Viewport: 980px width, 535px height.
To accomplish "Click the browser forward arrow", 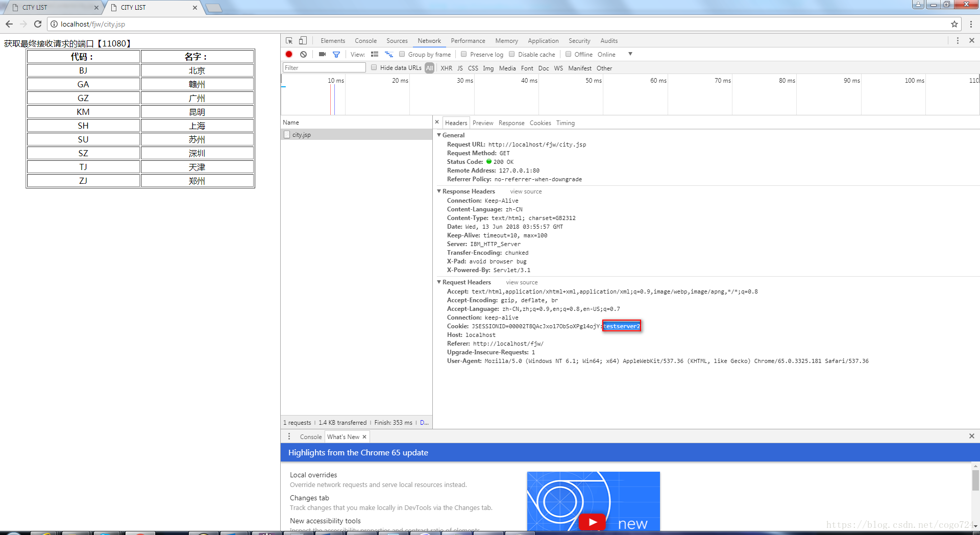I will coord(23,24).
